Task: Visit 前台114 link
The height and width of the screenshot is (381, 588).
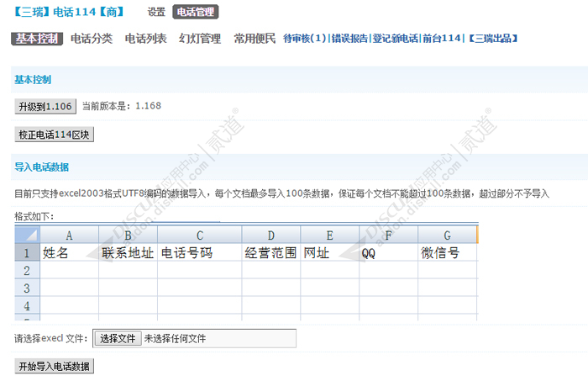Action: pyautogui.click(x=441, y=39)
